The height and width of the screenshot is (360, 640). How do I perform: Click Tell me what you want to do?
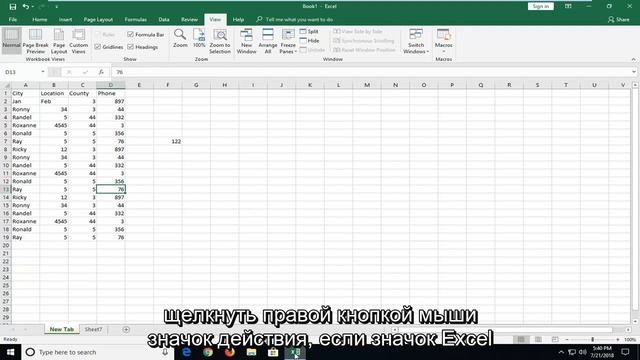pyautogui.click(x=299, y=19)
